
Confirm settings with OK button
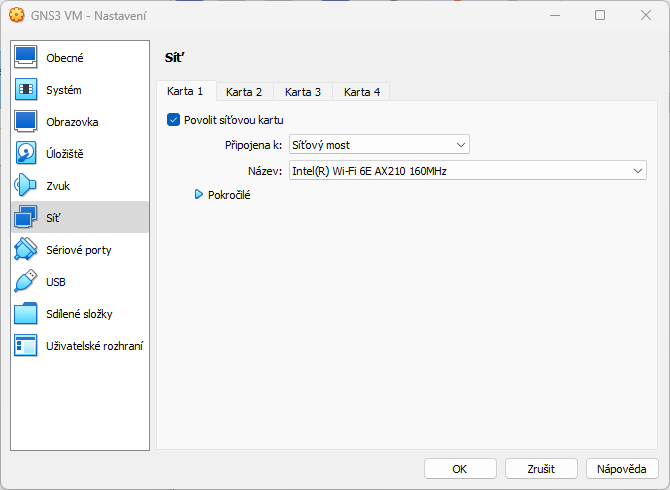click(460, 469)
